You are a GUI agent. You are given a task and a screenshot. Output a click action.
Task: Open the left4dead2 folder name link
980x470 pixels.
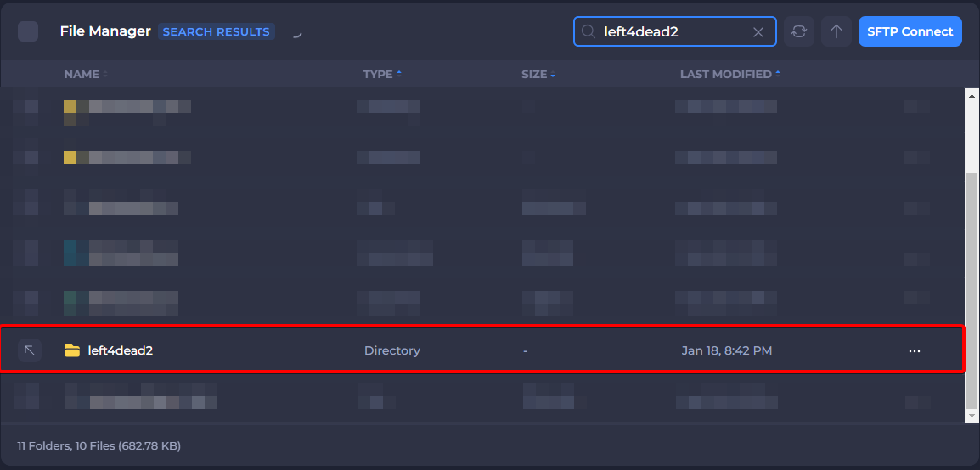click(x=120, y=350)
